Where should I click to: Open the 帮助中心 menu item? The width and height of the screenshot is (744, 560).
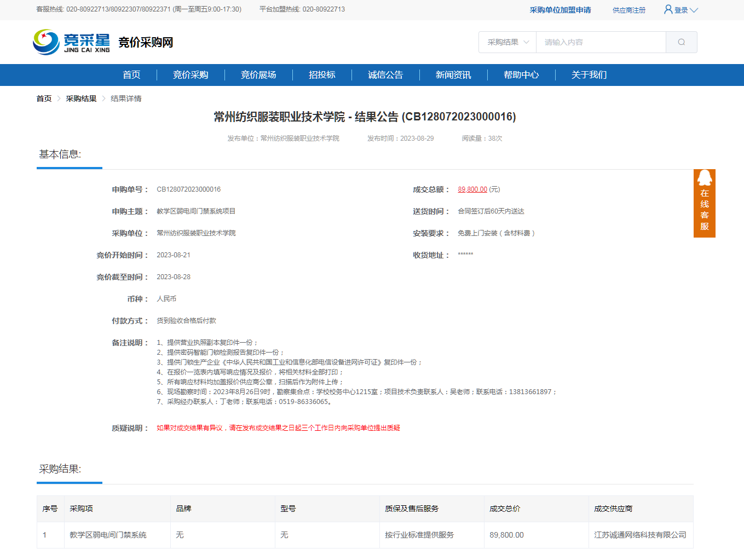(x=521, y=75)
